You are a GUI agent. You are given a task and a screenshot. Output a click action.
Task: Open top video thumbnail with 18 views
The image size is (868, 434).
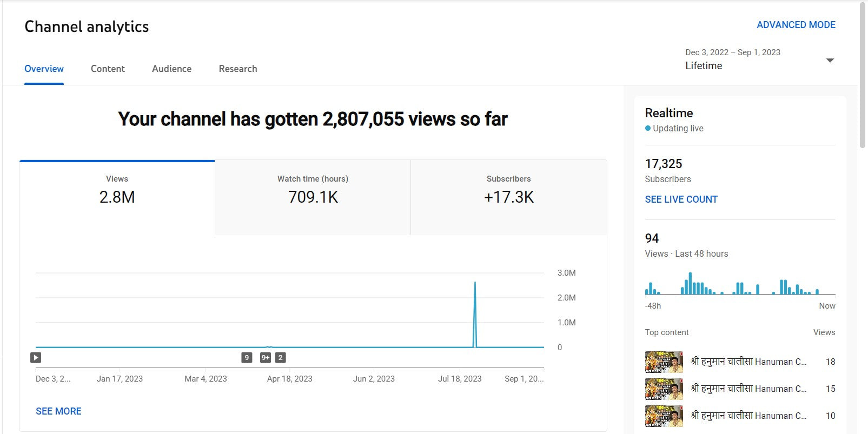point(664,362)
